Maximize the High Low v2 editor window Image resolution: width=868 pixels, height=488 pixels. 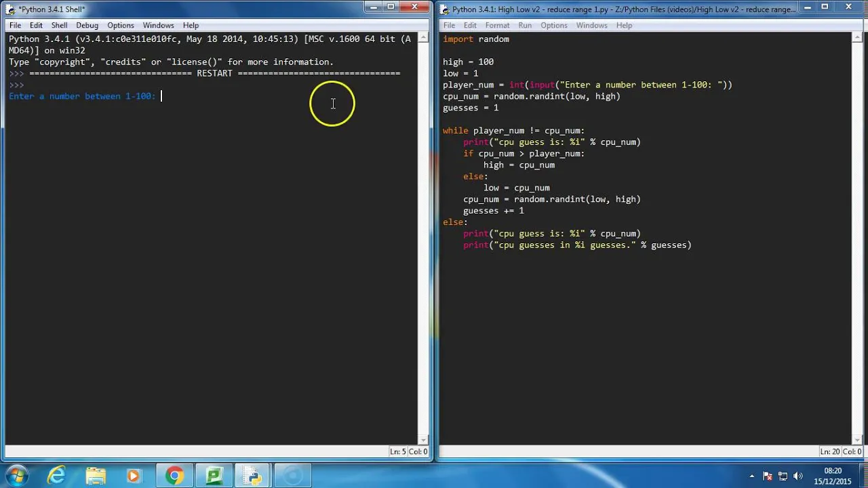(x=825, y=7)
